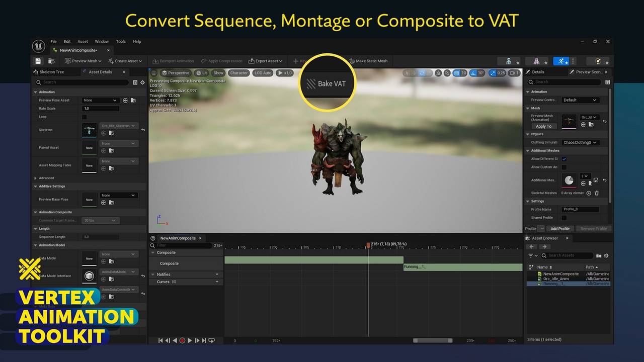Viewport: 644px width, 362px height.
Task: Click Make Static Mesh toolbar button
Action: 368,61
